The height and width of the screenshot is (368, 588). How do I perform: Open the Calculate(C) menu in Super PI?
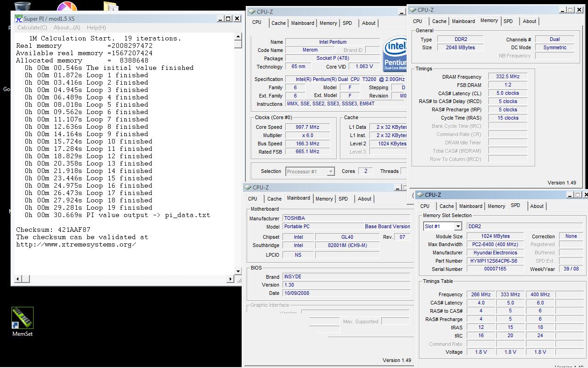click(32, 28)
